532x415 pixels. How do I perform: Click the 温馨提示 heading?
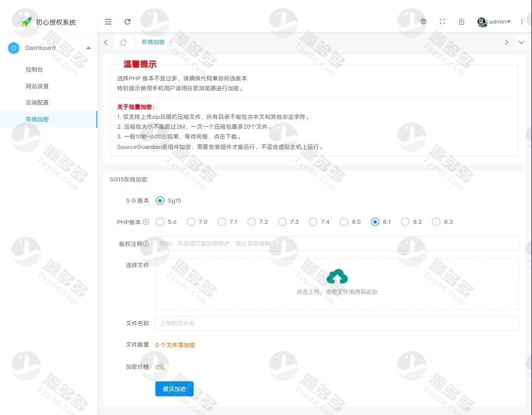[140, 64]
